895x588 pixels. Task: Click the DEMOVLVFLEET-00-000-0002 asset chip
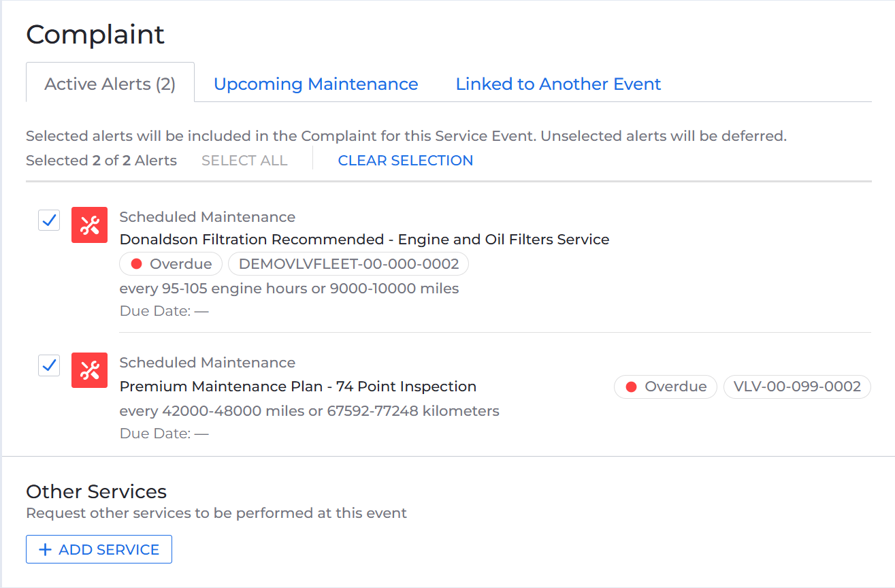348,263
